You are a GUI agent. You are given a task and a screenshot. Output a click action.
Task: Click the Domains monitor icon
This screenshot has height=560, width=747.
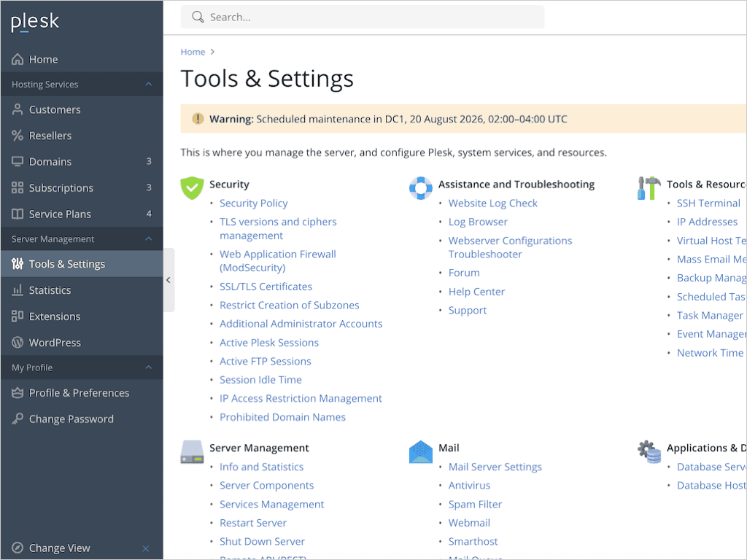tap(18, 161)
